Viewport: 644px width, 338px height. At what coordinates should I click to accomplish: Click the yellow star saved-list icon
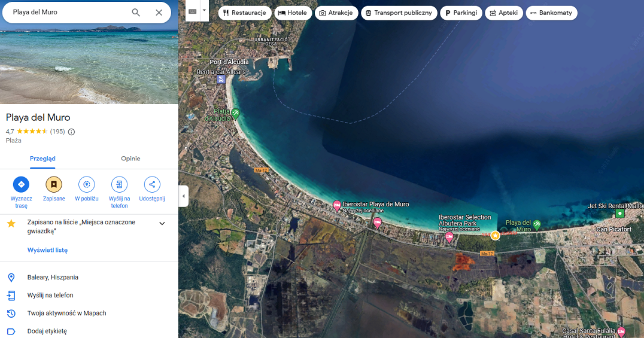point(11,223)
